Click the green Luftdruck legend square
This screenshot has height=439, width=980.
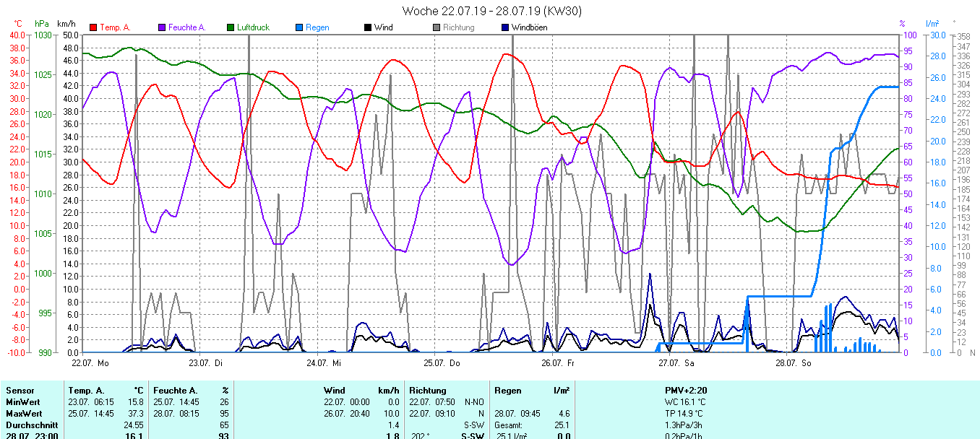pos(231,27)
